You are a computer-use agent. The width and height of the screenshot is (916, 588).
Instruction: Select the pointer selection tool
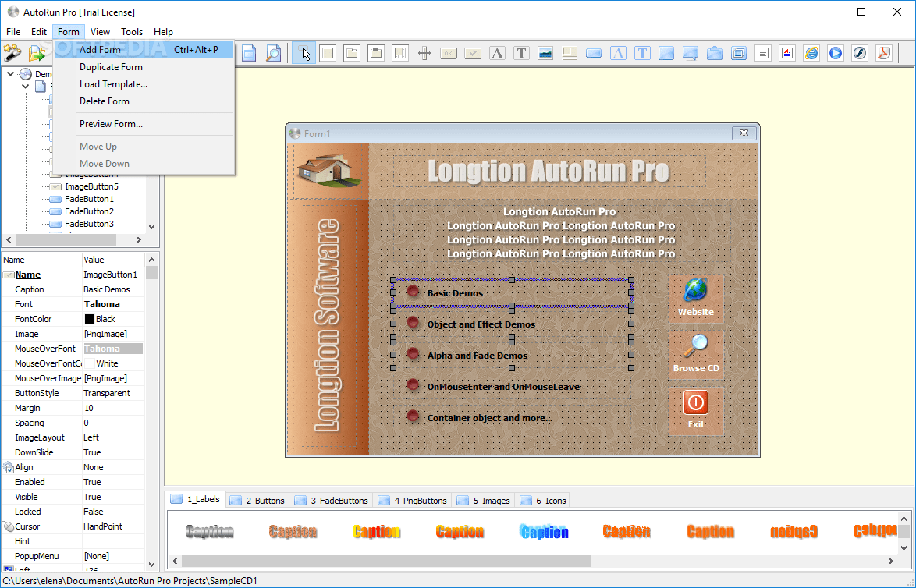coord(304,53)
